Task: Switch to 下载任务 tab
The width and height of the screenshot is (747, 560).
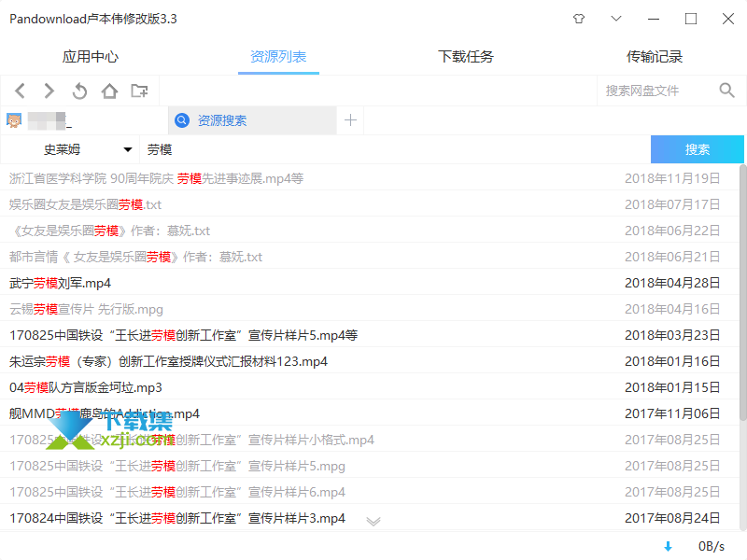Action: point(466,57)
